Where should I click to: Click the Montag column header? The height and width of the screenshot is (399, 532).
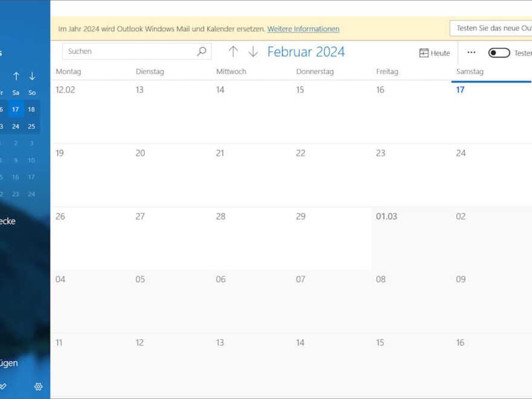pyautogui.click(x=68, y=71)
